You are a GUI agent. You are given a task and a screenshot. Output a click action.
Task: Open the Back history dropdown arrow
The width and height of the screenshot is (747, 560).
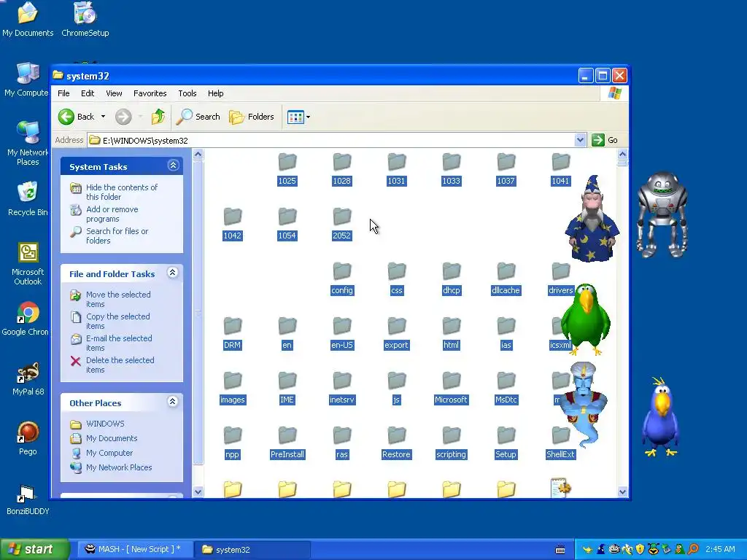[103, 117]
